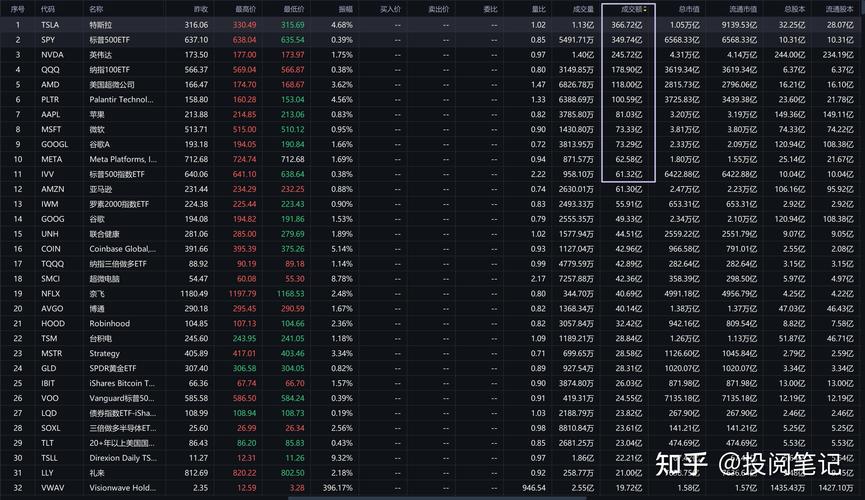
Task: Click the 卖出价 column header
Action: click(439, 9)
